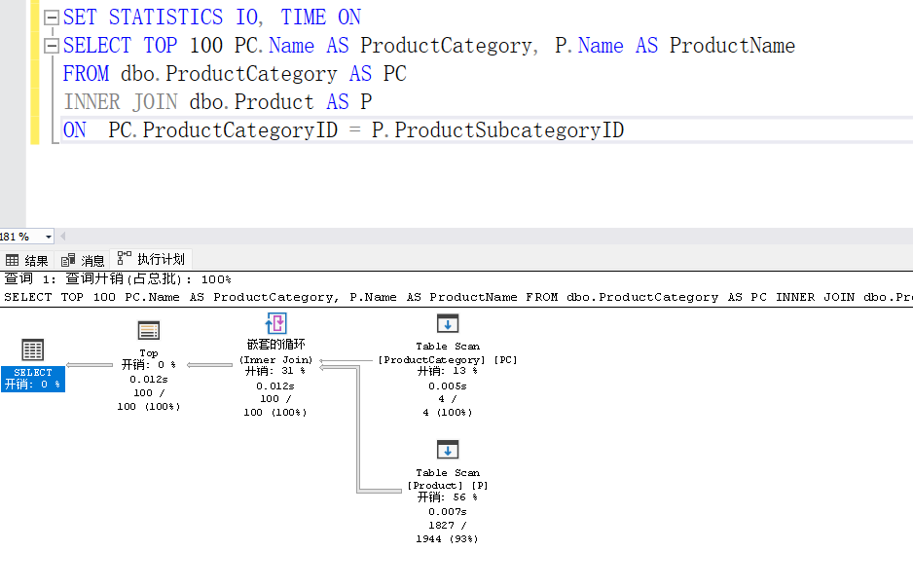Click the Top 开销: 0 % text
Viewport: 913px width, 588px height.
[x=149, y=365]
